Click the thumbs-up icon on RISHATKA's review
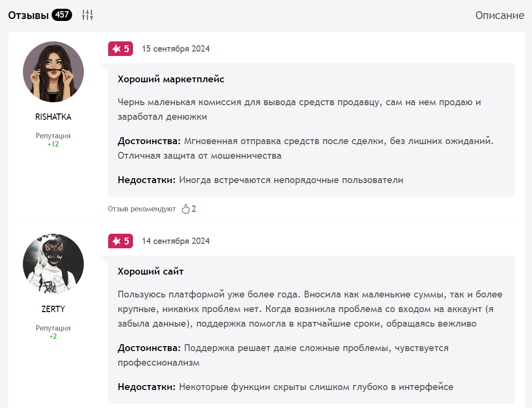Viewport: 532px width, 408px height. pos(186,208)
